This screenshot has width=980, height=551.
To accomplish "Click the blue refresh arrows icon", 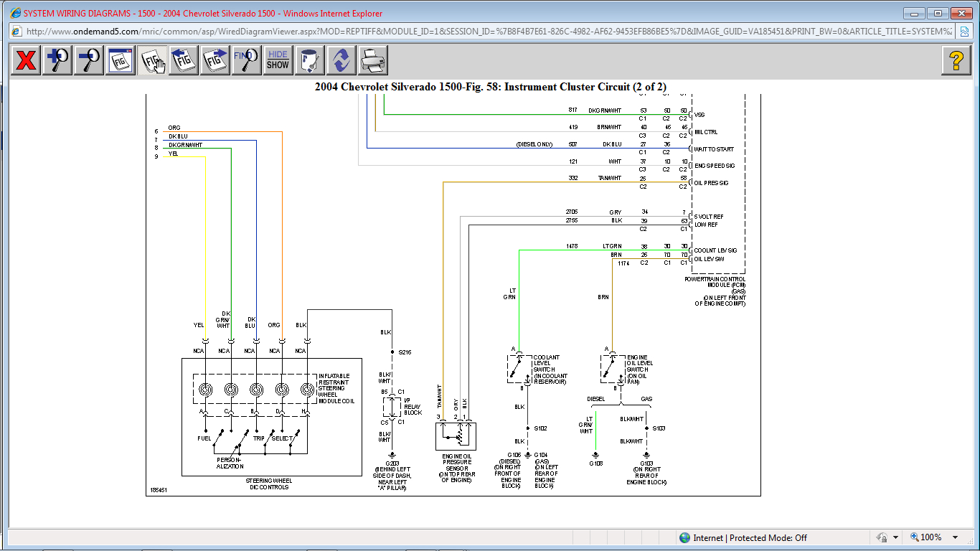I will click(341, 60).
